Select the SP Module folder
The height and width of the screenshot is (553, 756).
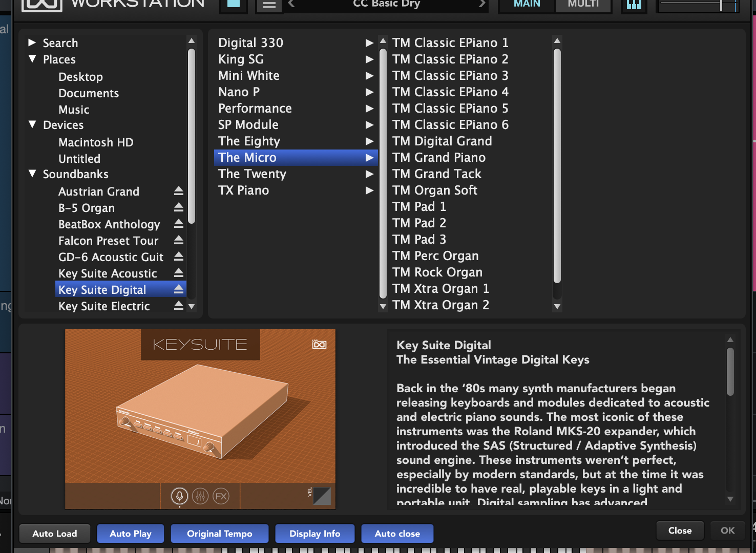coord(296,125)
